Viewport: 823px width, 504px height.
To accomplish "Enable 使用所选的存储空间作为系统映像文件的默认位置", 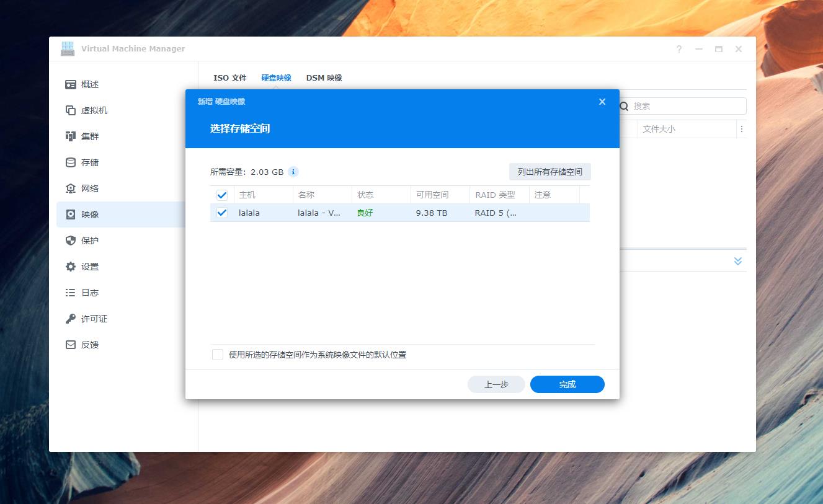I will click(217, 354).
